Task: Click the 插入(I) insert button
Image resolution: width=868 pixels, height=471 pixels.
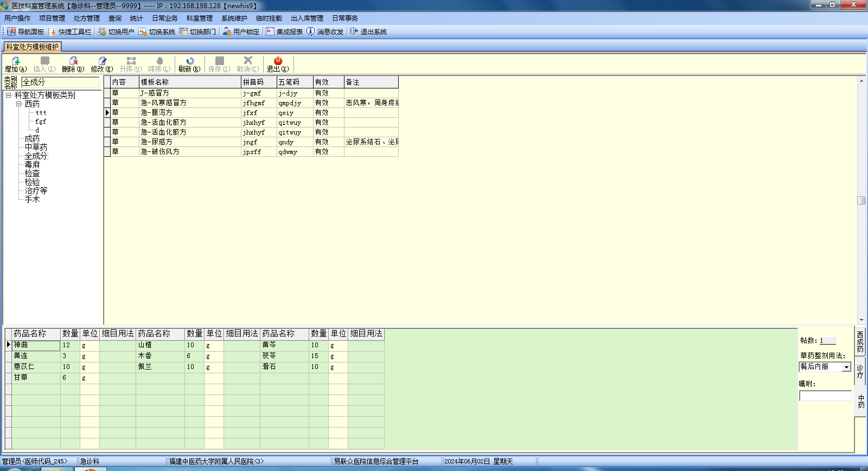Action: click(44, 65)
